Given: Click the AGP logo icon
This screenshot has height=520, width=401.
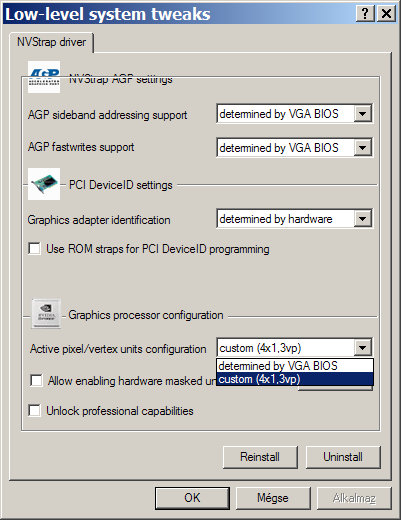Looking at the screenshot, I should click(x=44, y=77).
